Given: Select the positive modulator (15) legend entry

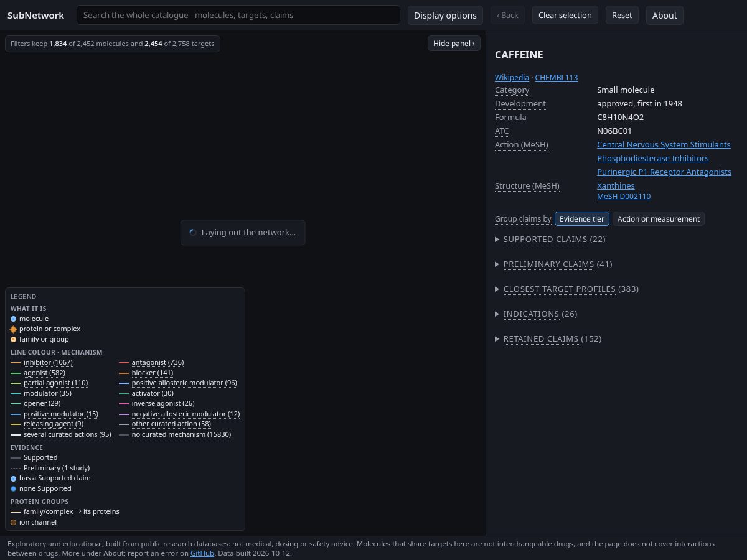Looking at the screenshot, I should (x=61, y=414).
